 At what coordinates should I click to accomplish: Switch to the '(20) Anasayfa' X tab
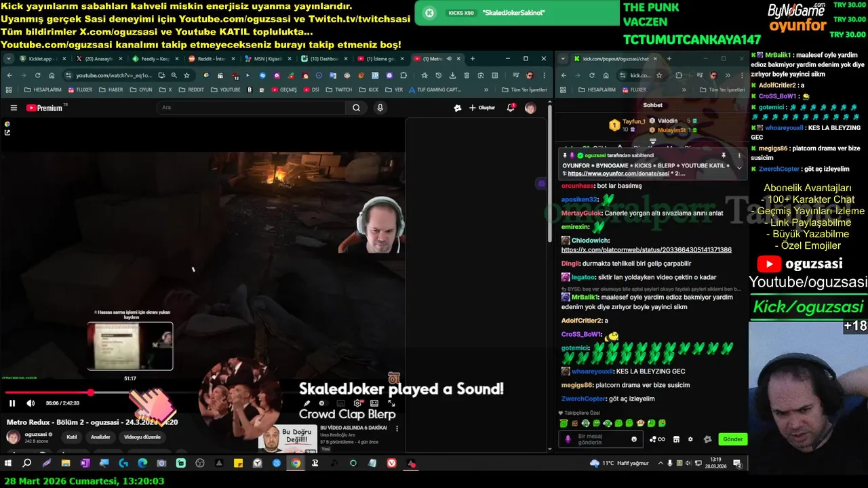98,59
